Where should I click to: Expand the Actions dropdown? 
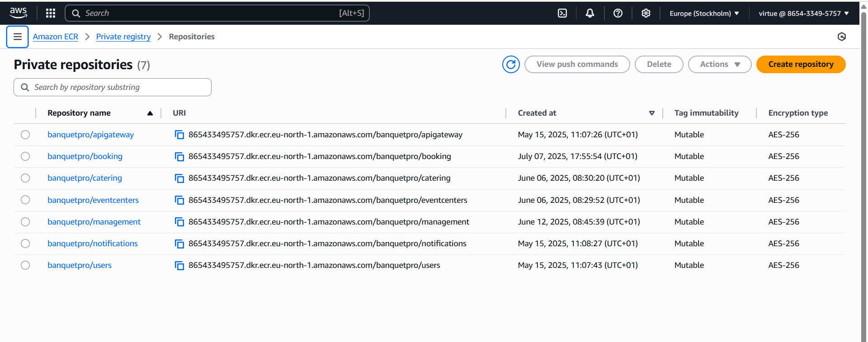(x=719, y=64)
